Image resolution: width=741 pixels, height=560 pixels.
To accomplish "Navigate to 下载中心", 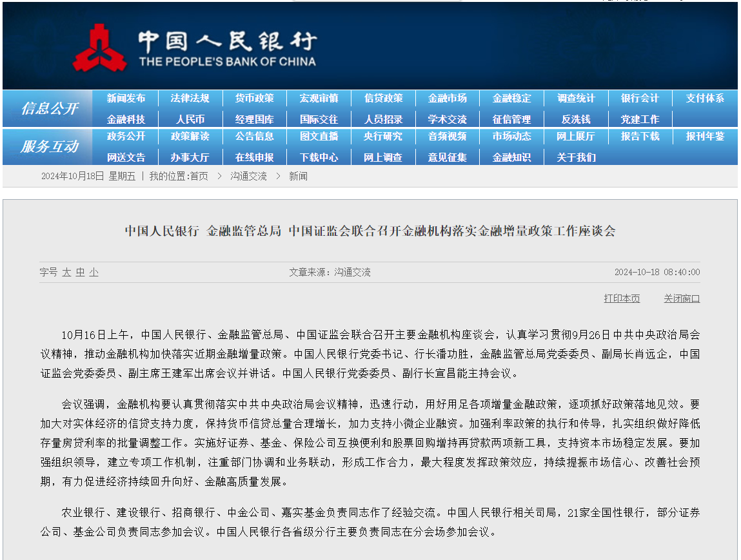I will tap(319, 158).
